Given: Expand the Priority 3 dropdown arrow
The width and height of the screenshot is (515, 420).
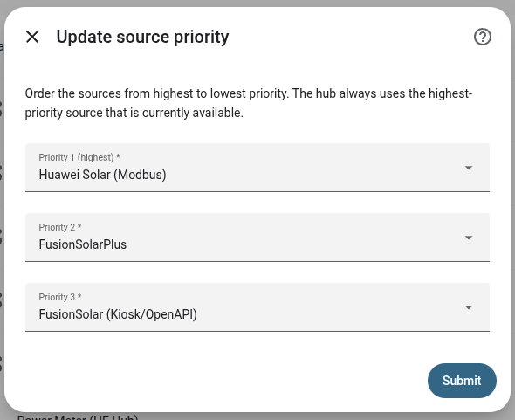Looking at the screenshot, I should point(469,307).
